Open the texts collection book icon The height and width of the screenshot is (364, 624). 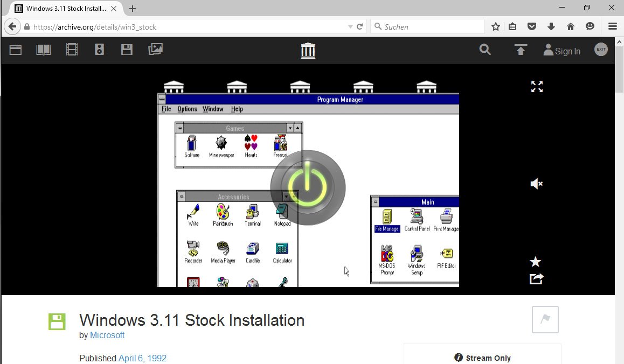[43, 49]
